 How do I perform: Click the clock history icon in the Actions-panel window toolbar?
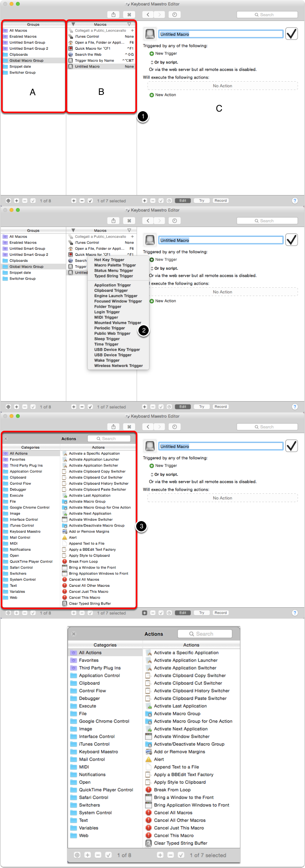175,427
